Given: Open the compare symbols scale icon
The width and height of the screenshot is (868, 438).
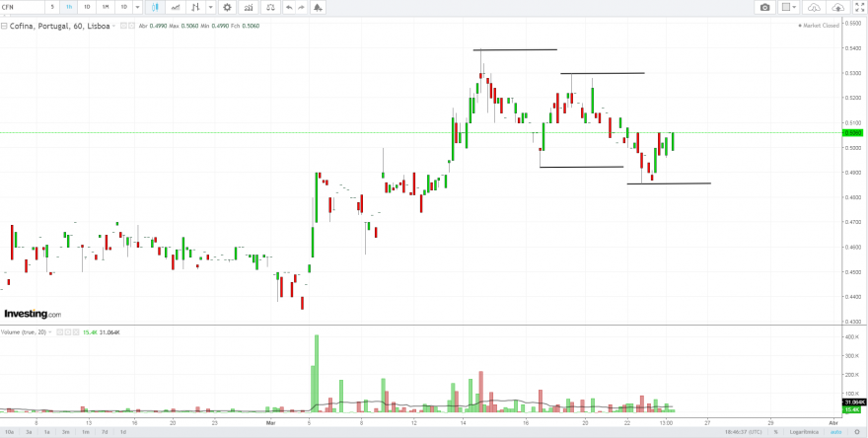Looking at the screenshot, I should click(x=270, y=7).
